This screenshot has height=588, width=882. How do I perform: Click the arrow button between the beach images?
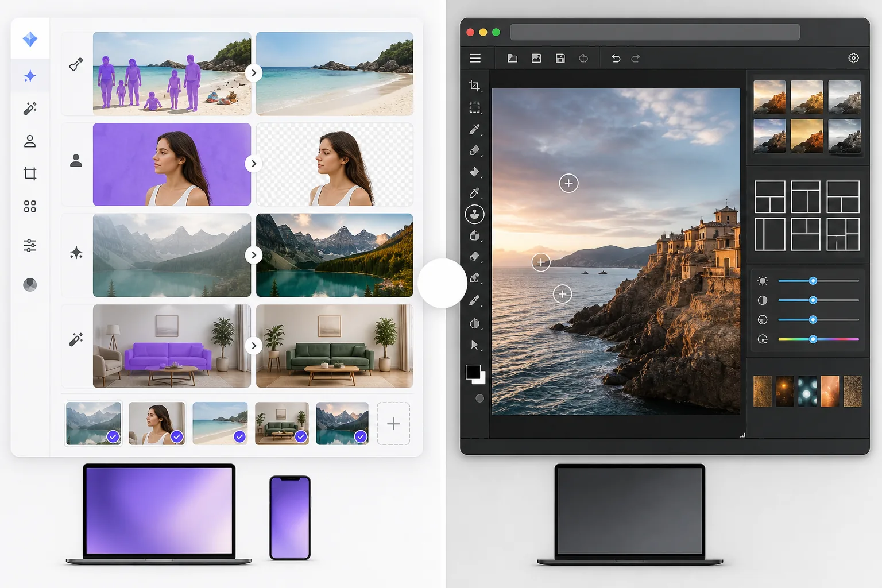[254, 73]
